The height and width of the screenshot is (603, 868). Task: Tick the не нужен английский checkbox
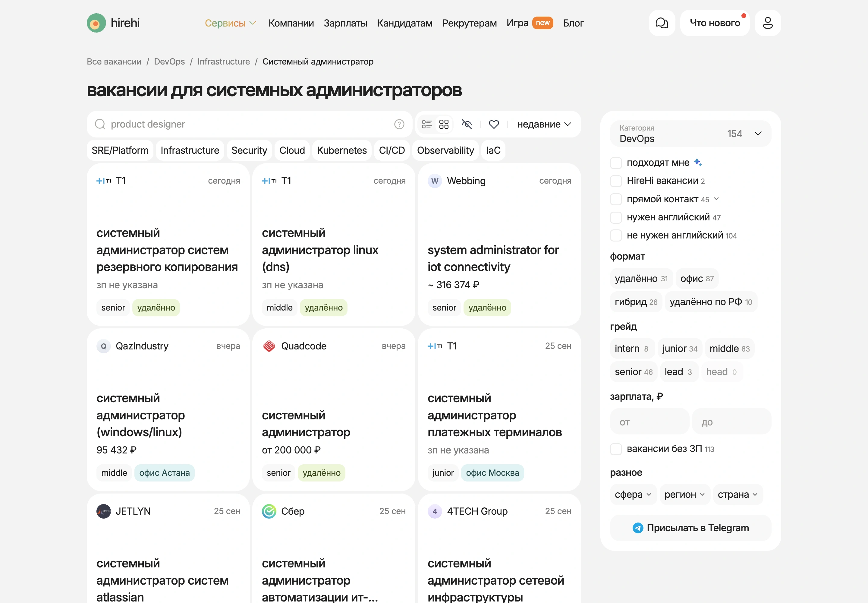pos(616,235)
